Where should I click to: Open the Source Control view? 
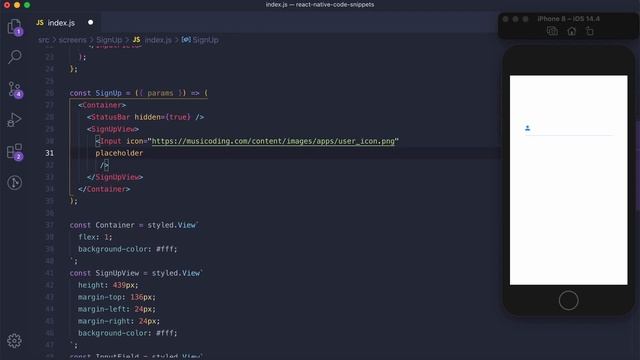[x=15, y=89]
